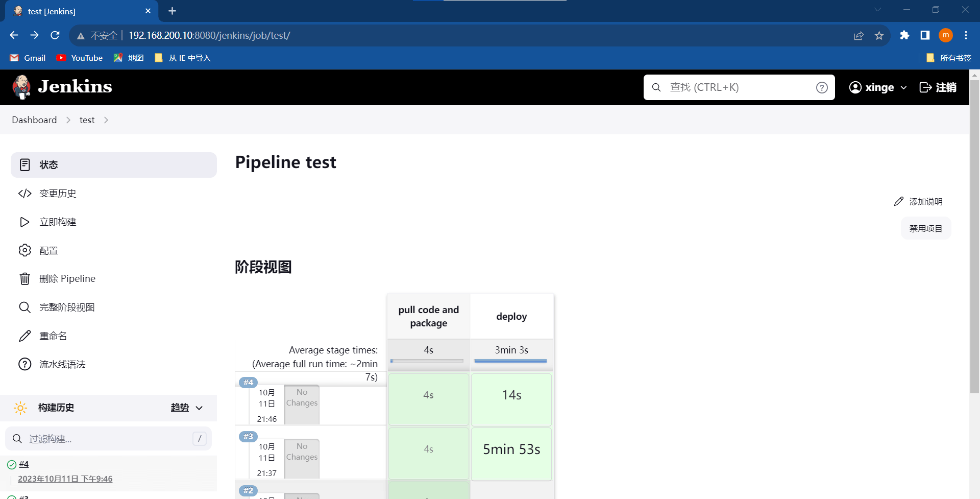Click the pull code average time bar
The width and height of the screenshot is (980, 499).
(x=427, y=361)
